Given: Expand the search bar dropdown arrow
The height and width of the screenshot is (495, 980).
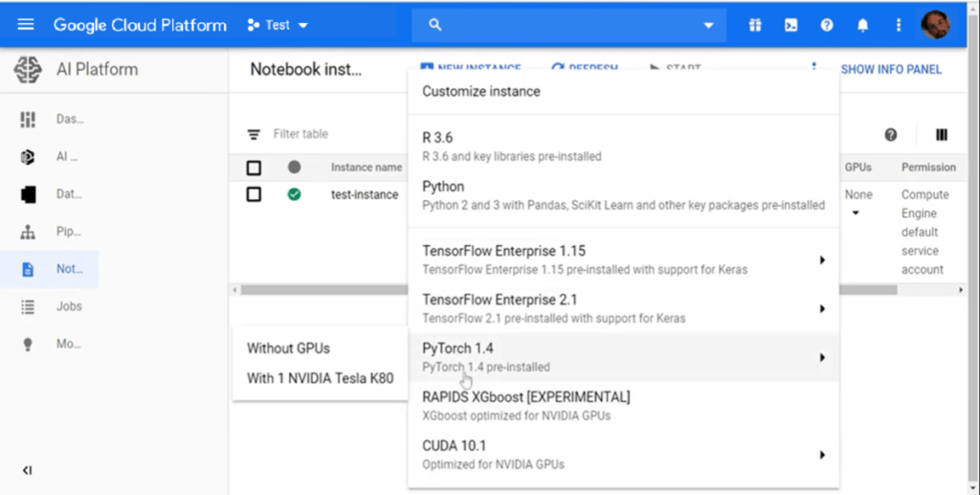Looking at the screenshot, I should coord(708,26).
